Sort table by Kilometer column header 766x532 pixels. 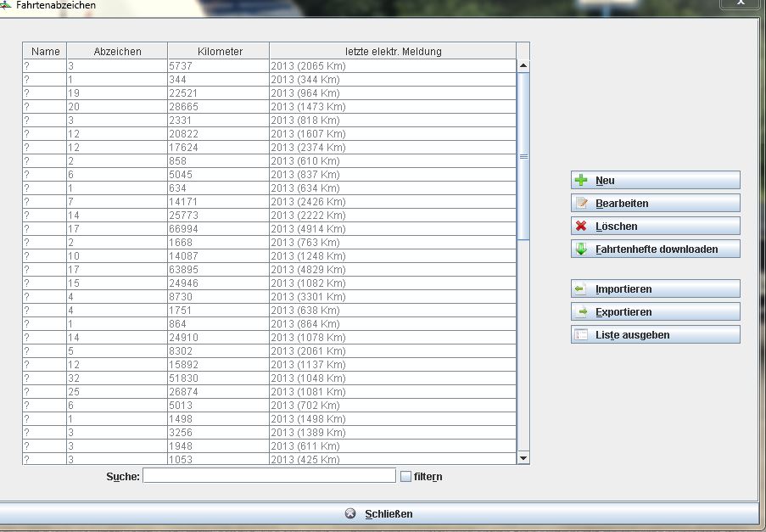219,52
